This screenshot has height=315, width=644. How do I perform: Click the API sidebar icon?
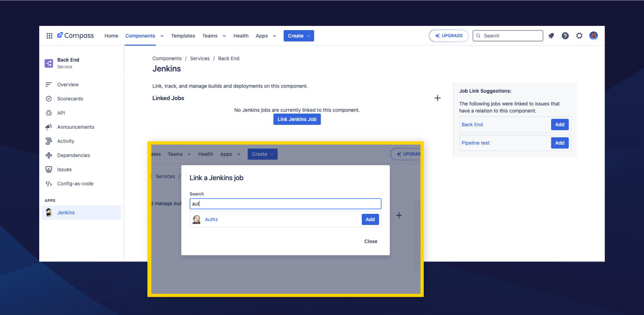tap(49, 113)
